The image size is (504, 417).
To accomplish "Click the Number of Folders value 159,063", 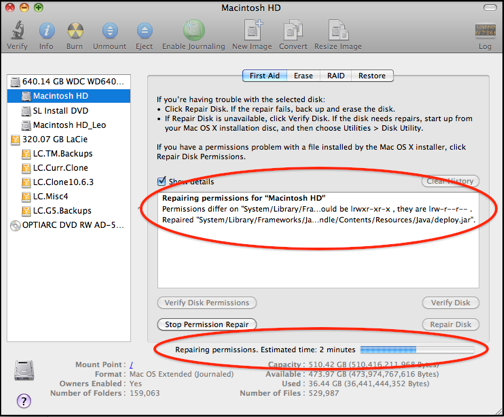I will (145, 393).
